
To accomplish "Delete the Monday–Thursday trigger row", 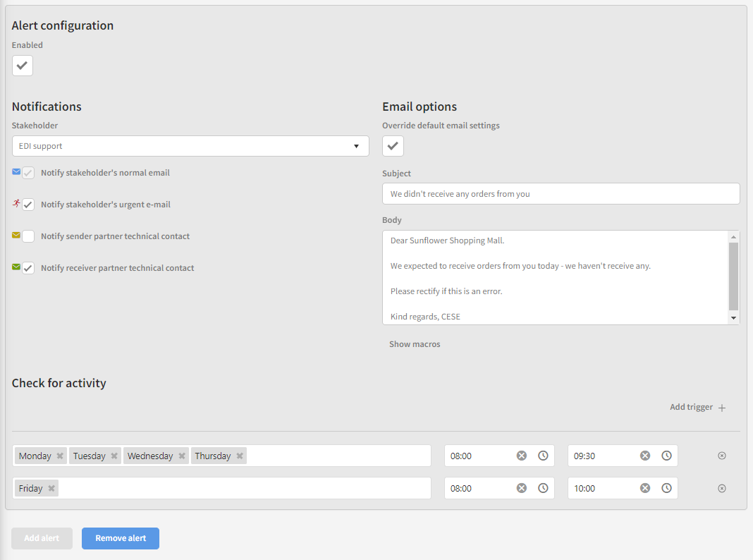I will 721,456.
